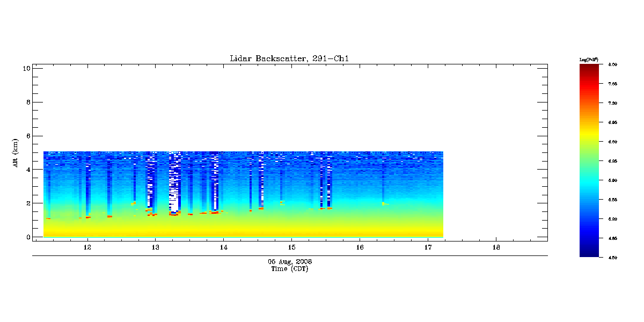644x322 pixels.
Task: Click the x-axis tick label 13
Action: (155, 247)
